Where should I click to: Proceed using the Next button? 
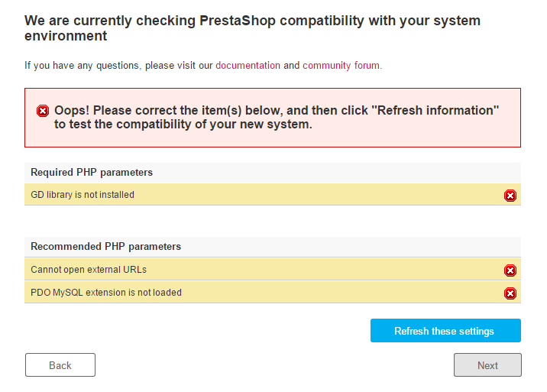(487, 365)
